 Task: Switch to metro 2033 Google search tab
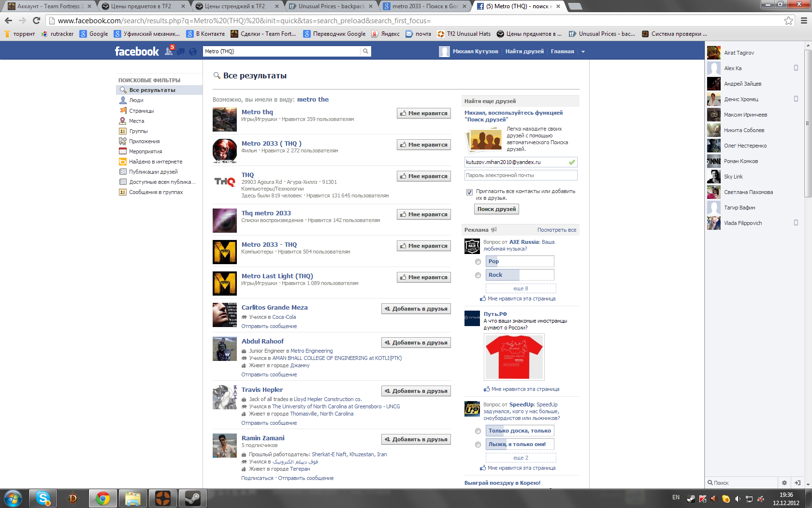click(x=424, y=6)
